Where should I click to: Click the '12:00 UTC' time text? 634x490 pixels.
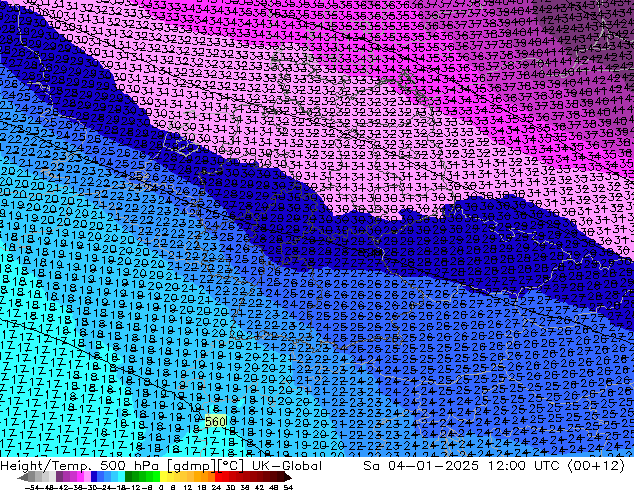pyautogui.click(x=524, y=466)
